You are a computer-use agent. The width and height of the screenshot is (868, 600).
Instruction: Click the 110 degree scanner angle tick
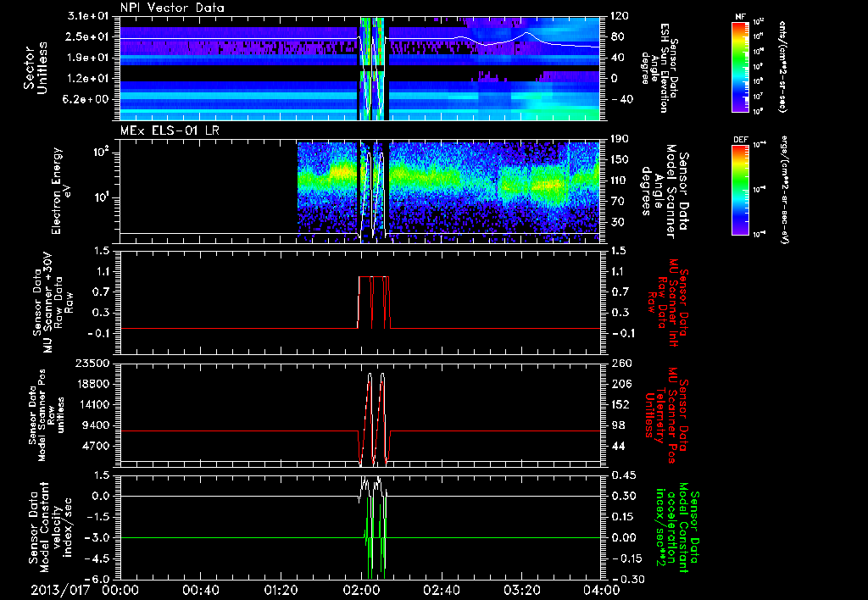point(620,181)
